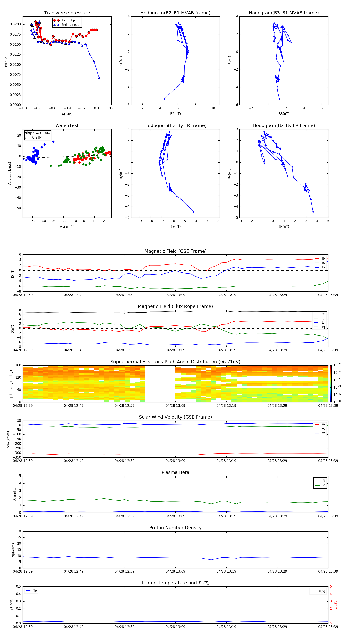The width and height of the screenshot is (351, 644).
Task: Click the 'β_p and β' y-axis label
Action: [14, 494]
